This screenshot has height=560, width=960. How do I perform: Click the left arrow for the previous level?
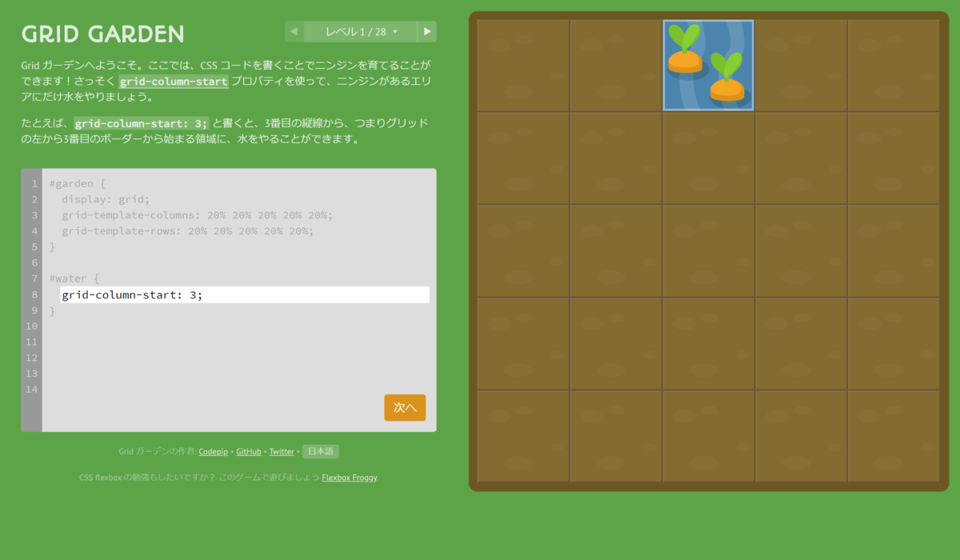tap(293, 31)
